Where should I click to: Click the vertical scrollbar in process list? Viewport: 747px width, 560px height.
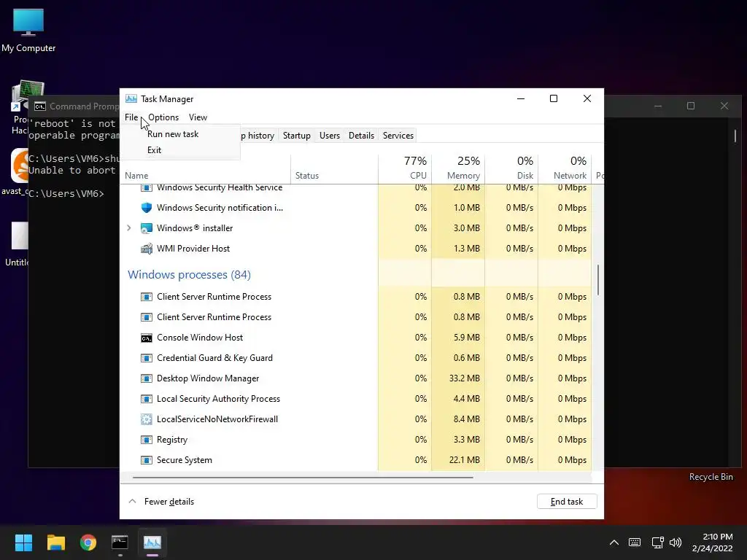pos(598,280)
